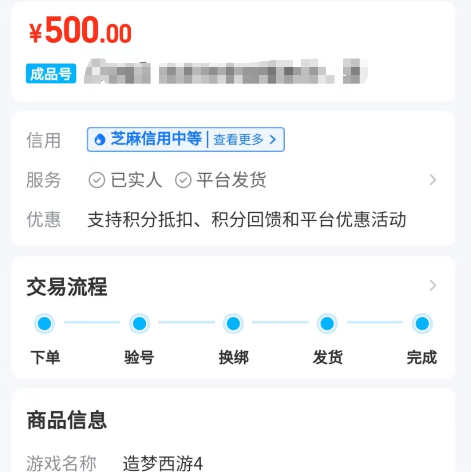
Task: Tap the ¥500.00 price text
Action: (x=81, y=32)
